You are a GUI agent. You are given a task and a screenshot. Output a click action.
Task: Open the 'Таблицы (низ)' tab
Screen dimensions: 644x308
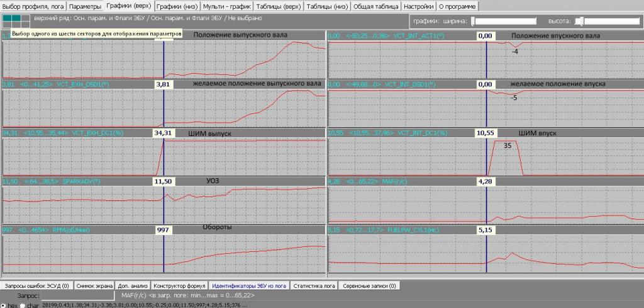[x=327, y=6]
